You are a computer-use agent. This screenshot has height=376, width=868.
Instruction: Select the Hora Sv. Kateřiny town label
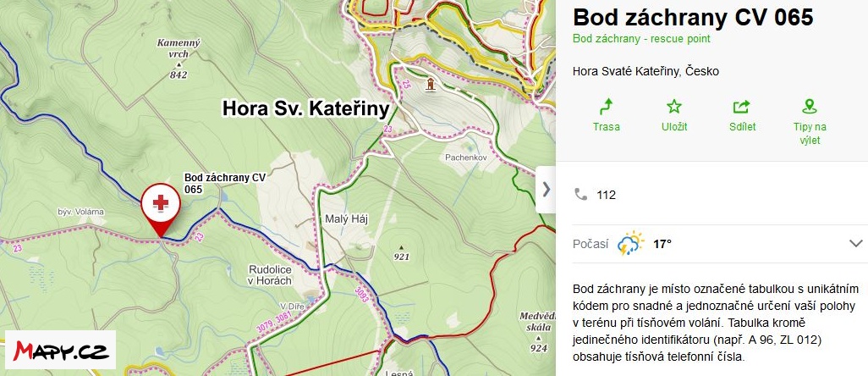pyautogui.click(x=305, y=108)
